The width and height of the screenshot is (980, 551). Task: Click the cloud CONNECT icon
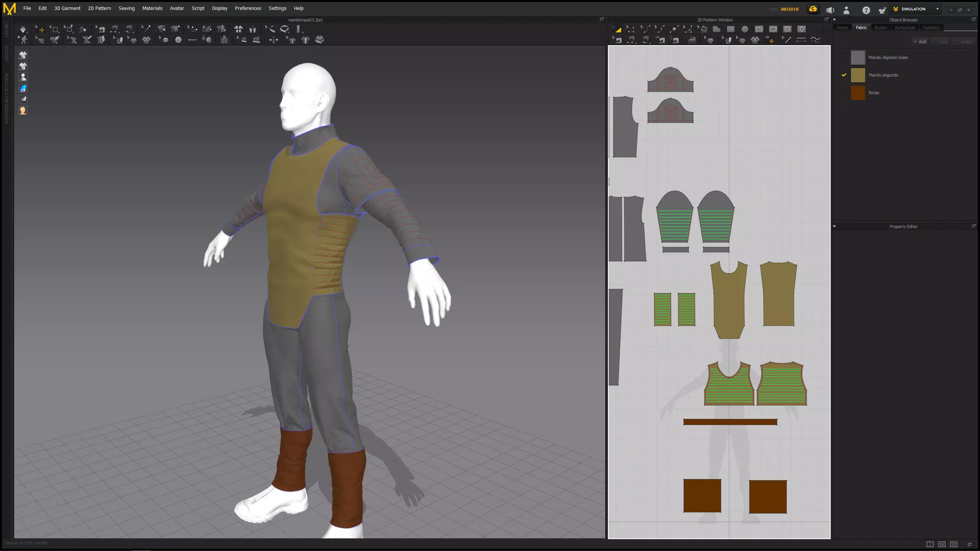point(813,9)
